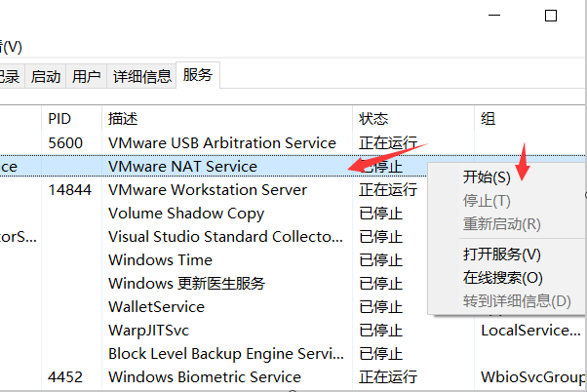
Task: Click PID value 5600
Action: [65, 143]
